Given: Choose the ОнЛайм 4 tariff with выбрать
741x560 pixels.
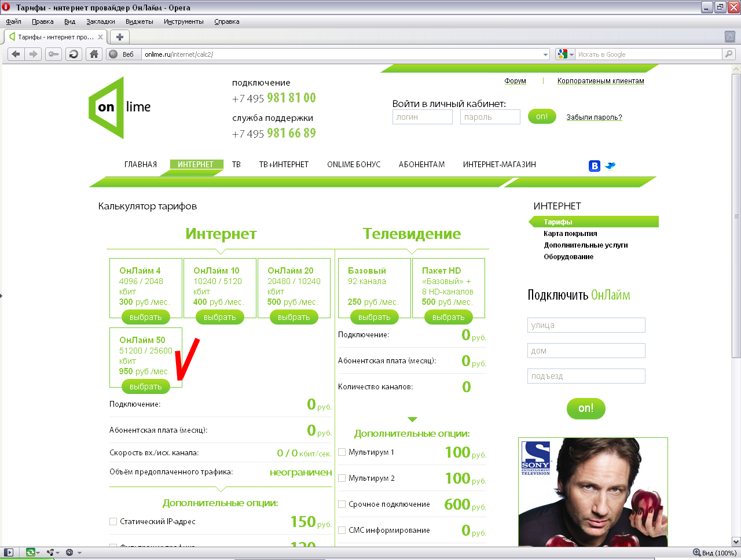Looking at the screenshot, I should (x=146, y=318).
